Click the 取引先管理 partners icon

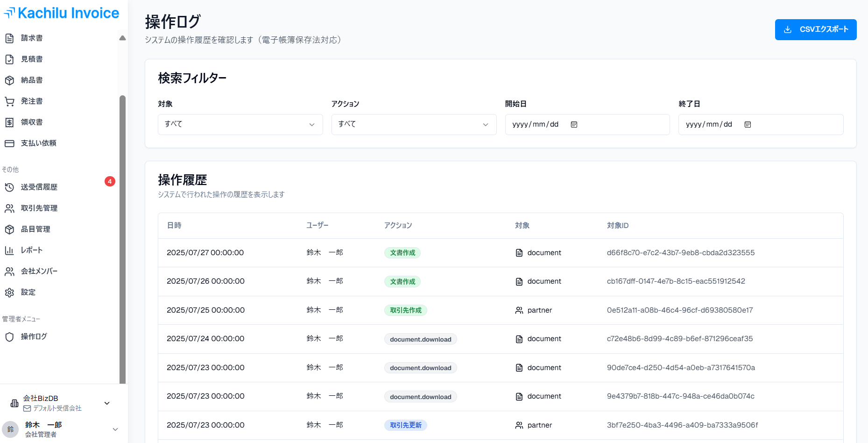pyautogui.click(x=10, y=208)
